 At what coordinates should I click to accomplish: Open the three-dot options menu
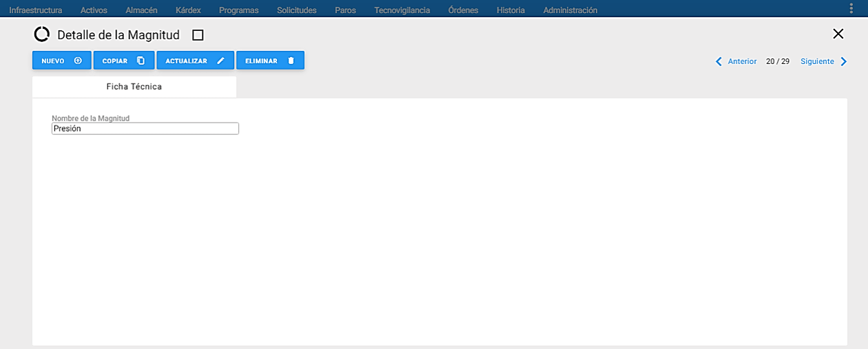coord(852,8)
